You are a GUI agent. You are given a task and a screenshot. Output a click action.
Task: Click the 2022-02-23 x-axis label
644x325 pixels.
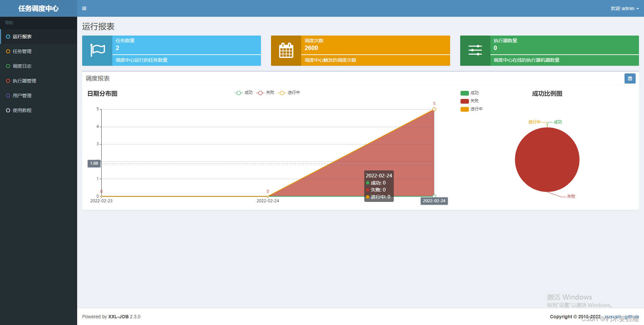click(x=101, y=201)
